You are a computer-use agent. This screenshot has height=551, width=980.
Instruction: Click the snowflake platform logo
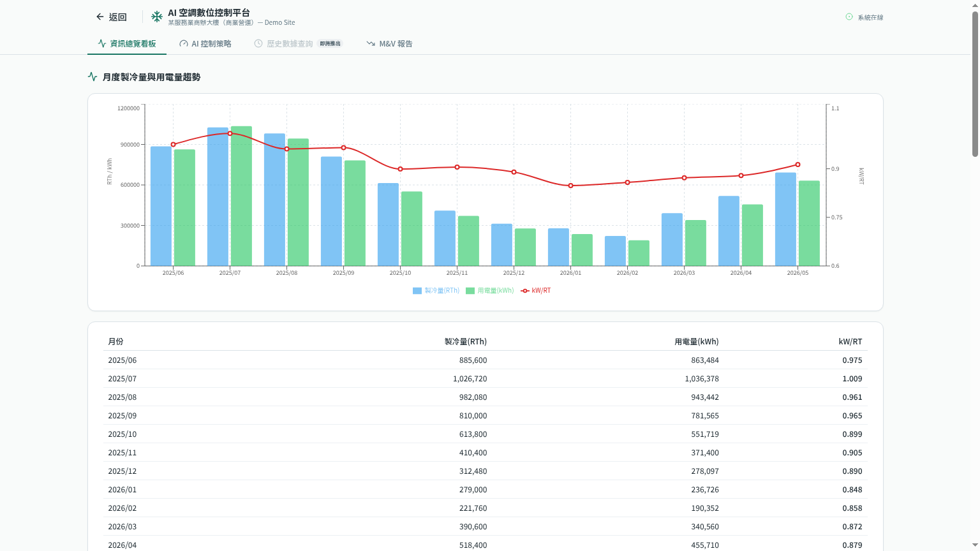(x=157, y=17)
